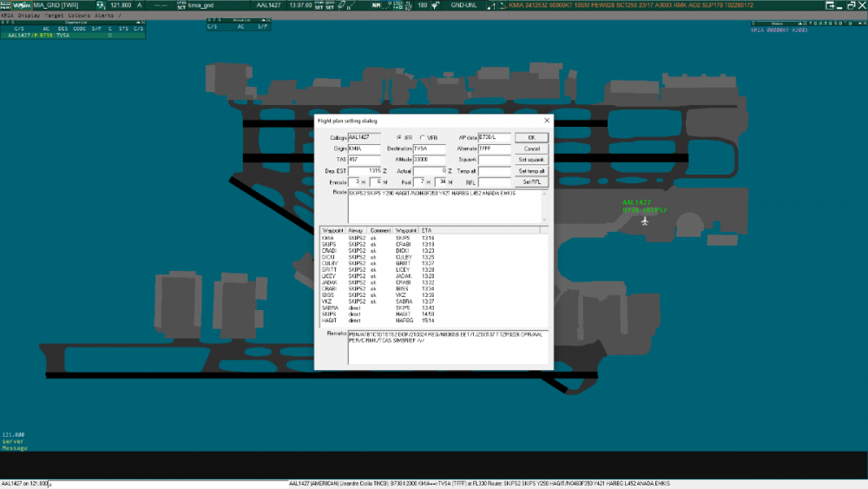Select the HAGIT direct waypoint row
868x489 pixels.
pyautogui.click(x=433, y=320)
